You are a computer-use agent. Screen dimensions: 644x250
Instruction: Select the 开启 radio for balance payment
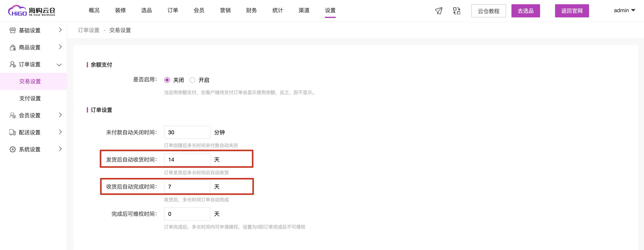click(192, 80)
